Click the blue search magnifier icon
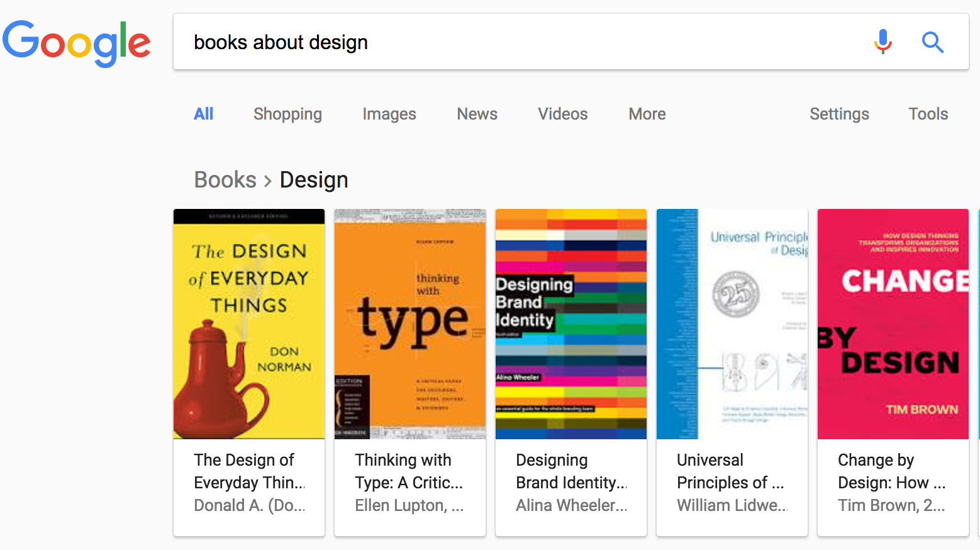The width and height of the screenshot is (980, 550). (933, 42)
